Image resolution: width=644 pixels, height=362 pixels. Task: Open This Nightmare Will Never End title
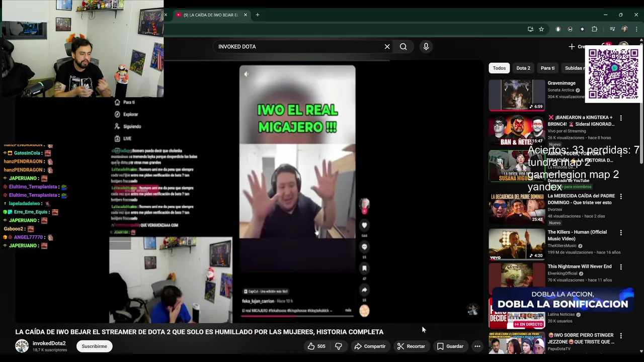(580, 266)
